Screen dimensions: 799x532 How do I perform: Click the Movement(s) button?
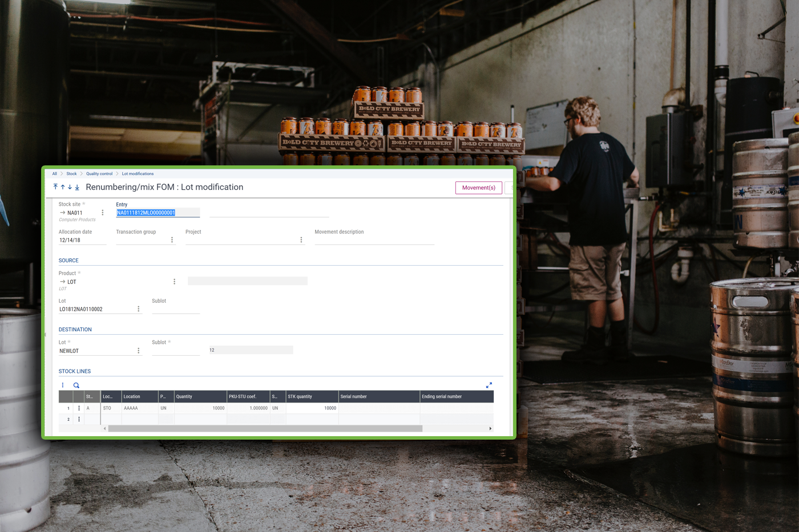coord(478,188)
